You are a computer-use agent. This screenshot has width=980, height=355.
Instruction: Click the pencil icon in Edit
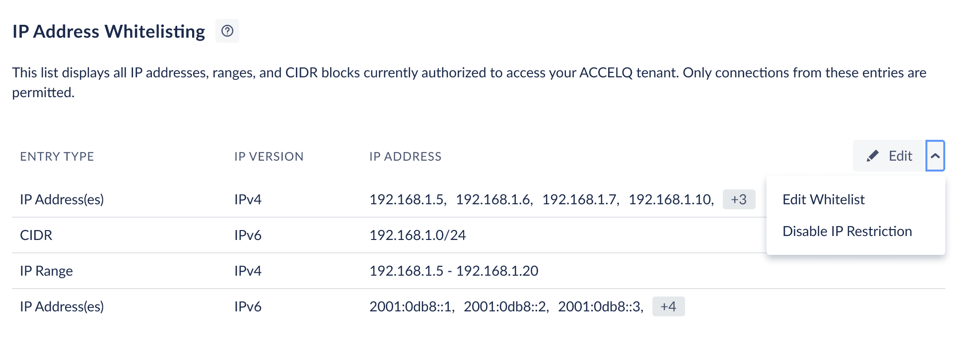pyautogui.click(x=872, y=156)
